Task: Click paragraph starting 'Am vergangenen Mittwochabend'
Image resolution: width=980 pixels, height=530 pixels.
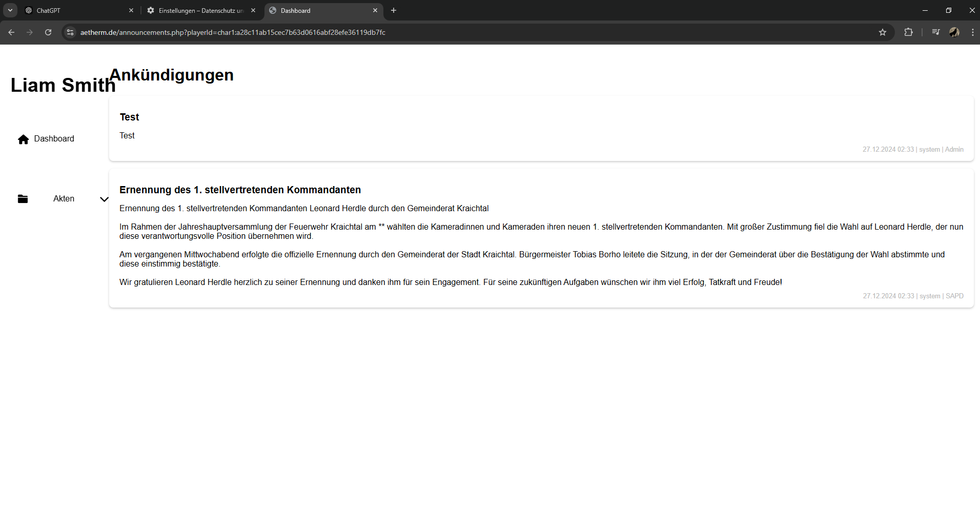Action: (x=532, y=259)
